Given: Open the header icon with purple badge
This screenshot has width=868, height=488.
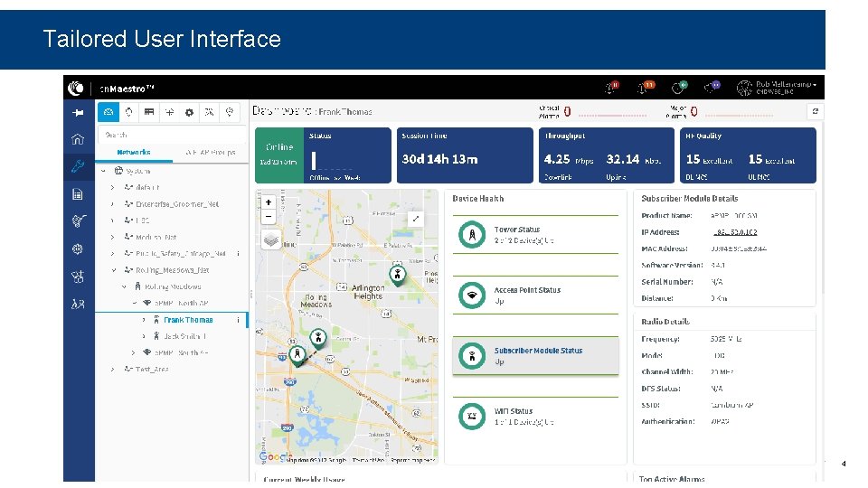Looking at the screenshot, I should tap(712, 87).
